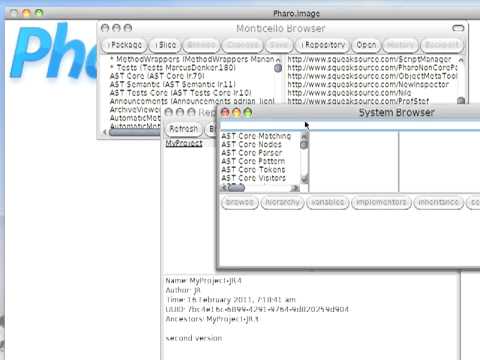Click the System Browser category list scroll-up arrow

click(304, 136)
